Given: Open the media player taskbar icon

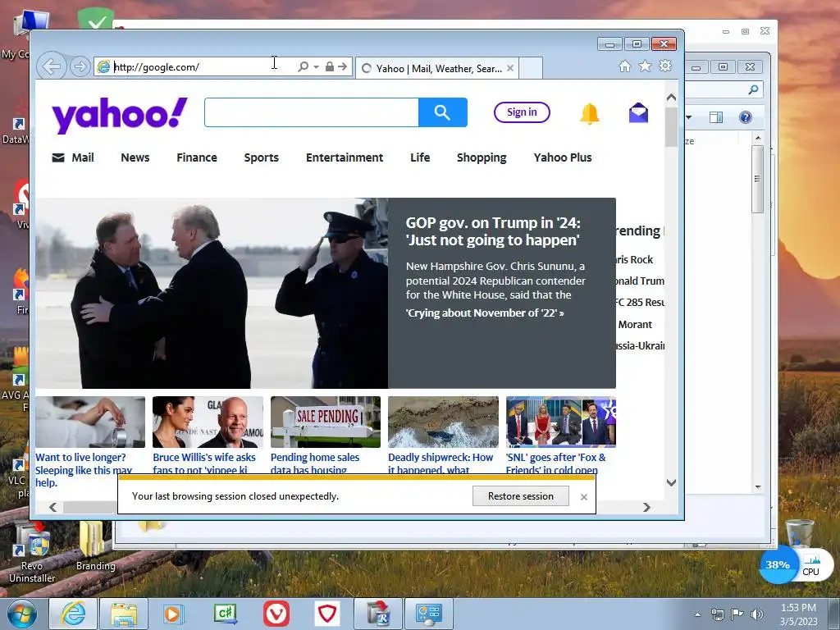Looking at the screenshot, I should (174, 614).
